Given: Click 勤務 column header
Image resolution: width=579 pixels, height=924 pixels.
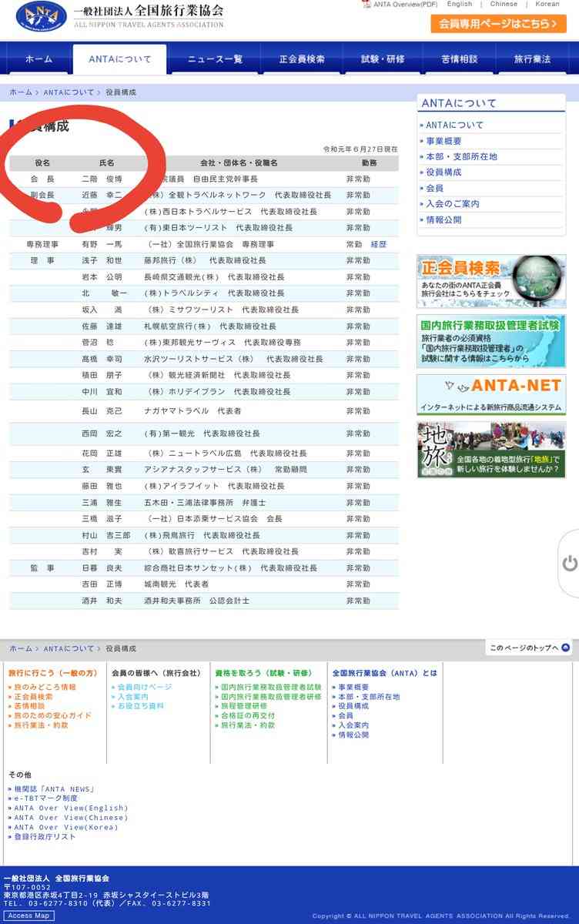Looking at the screenshot, I should point(370,163).
